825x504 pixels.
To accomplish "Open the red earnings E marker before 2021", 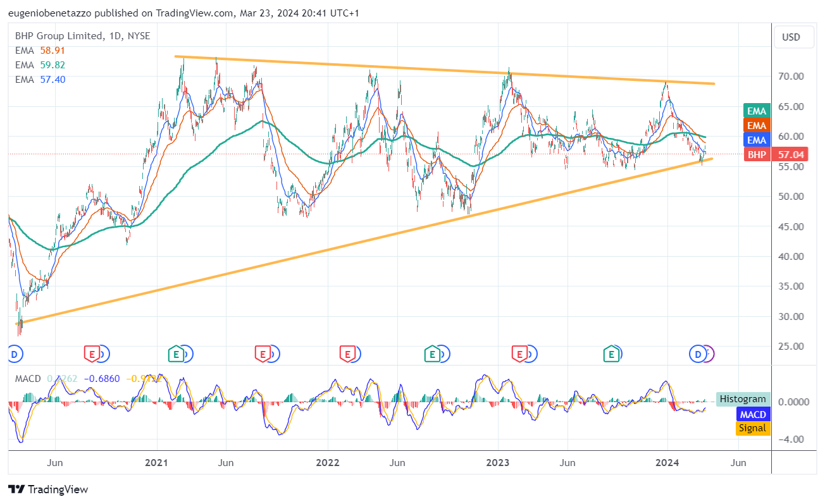I will [x=92, y=354].
